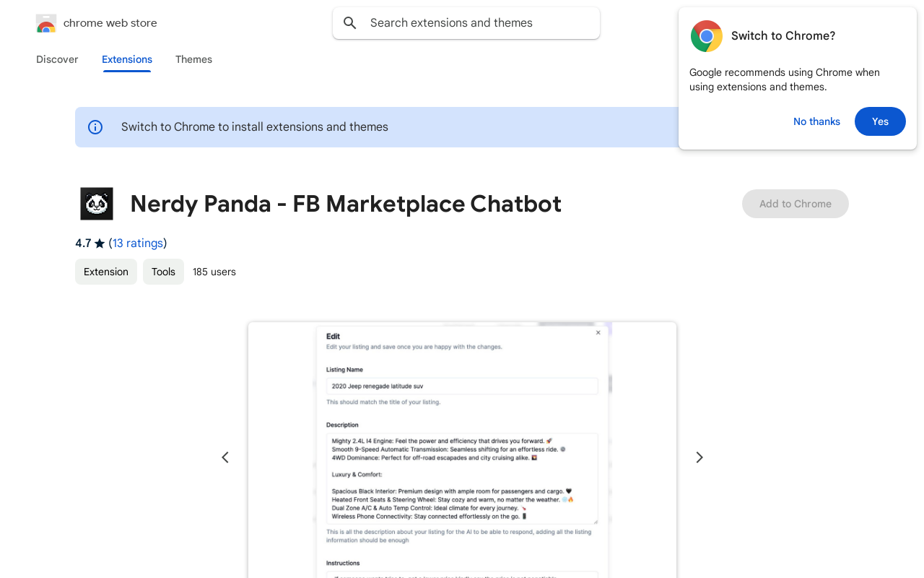Switch to the Discover tab
Screen dimensions: 924x578
[x=56, y=59]
